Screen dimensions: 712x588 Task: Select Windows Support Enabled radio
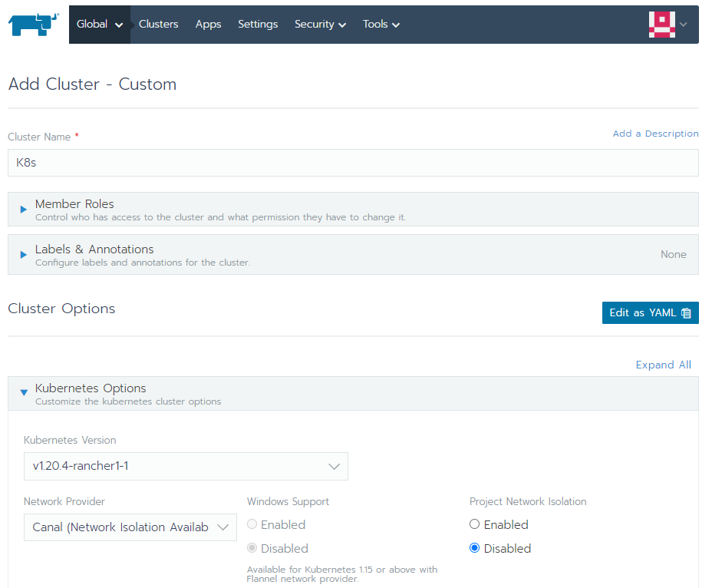pos(252,524)
